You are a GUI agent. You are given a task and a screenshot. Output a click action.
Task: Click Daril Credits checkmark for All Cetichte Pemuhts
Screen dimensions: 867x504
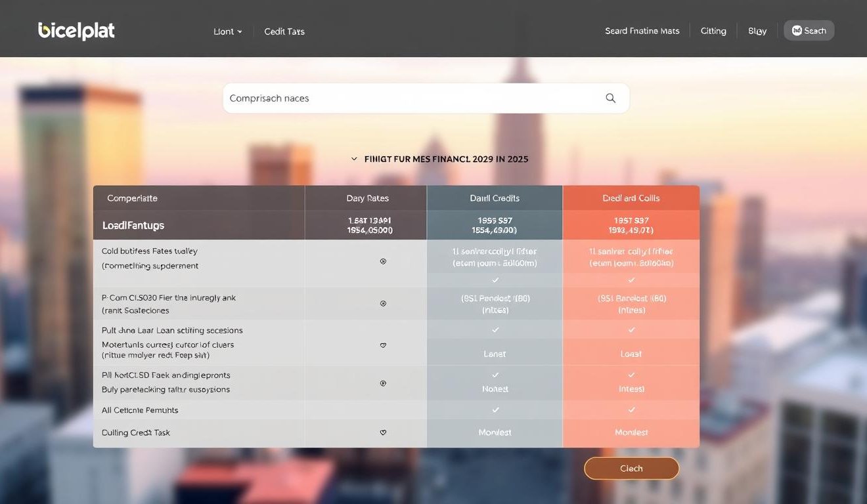coord(495,409)
